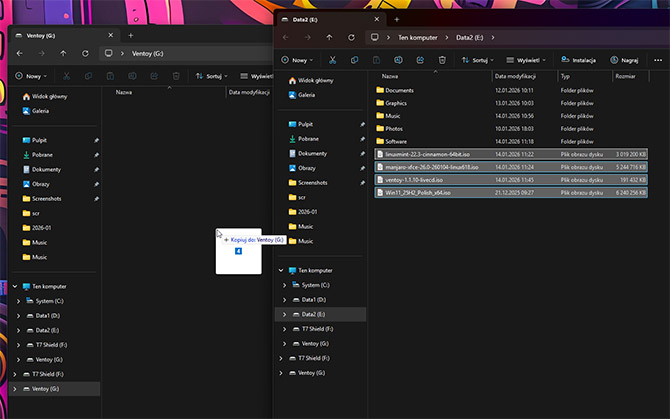This screenshot has height=419, width=670.
Task: Collapse Ten komputer in Data2 window tree
Action: coord(281,270)
